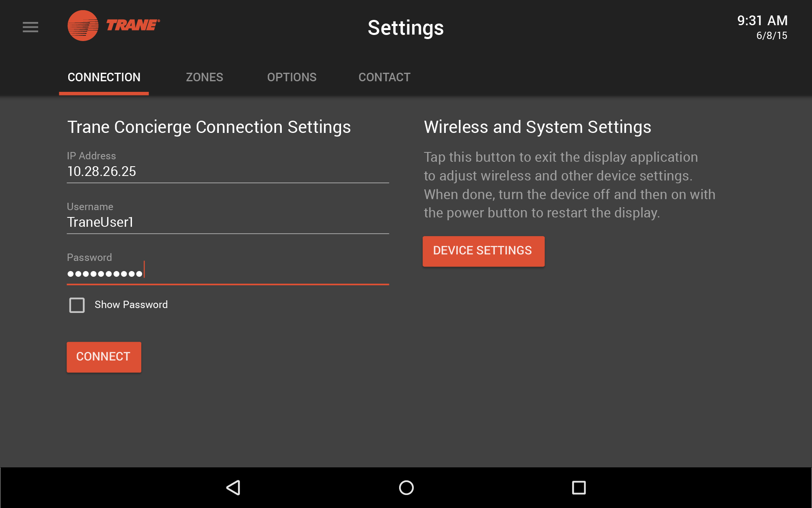Switch to the Zones tab
This screenshot has height=508, width=812.
(x=204, y=77)
